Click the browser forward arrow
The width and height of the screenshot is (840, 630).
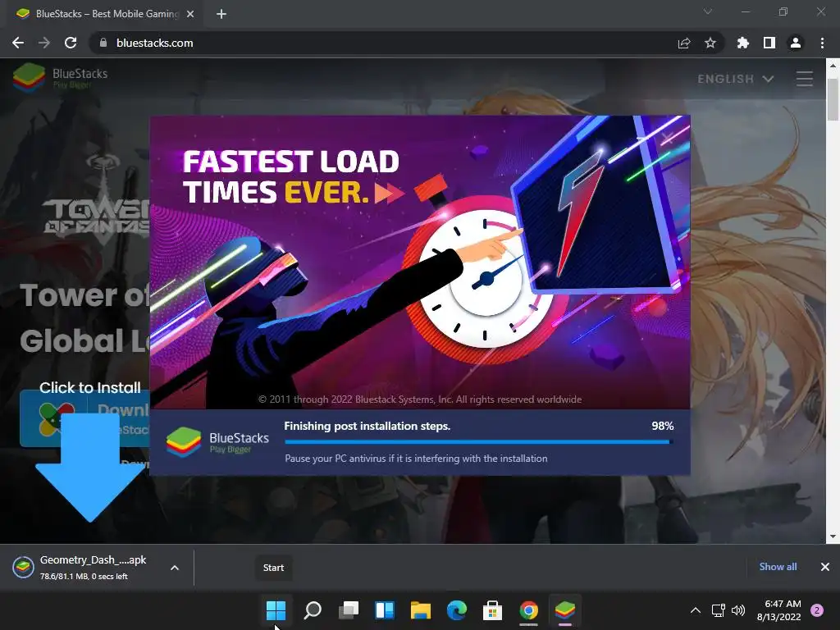[x=44, y=43]
